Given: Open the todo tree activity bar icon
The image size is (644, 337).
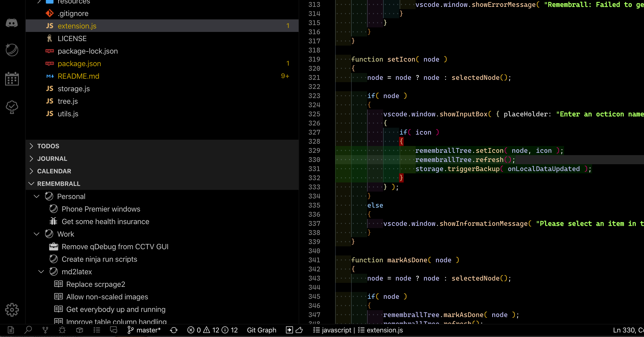Looking at the screenshot, I should (12, 107).
